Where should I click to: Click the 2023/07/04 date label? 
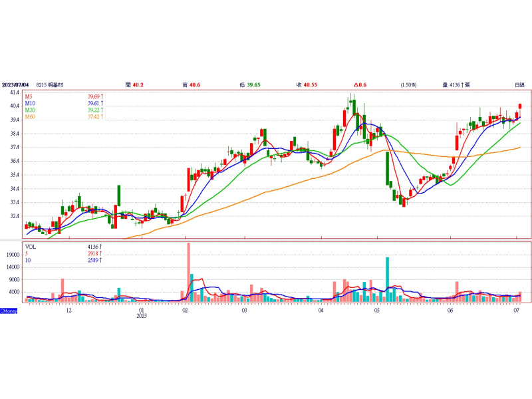click(x=15, y=85)
